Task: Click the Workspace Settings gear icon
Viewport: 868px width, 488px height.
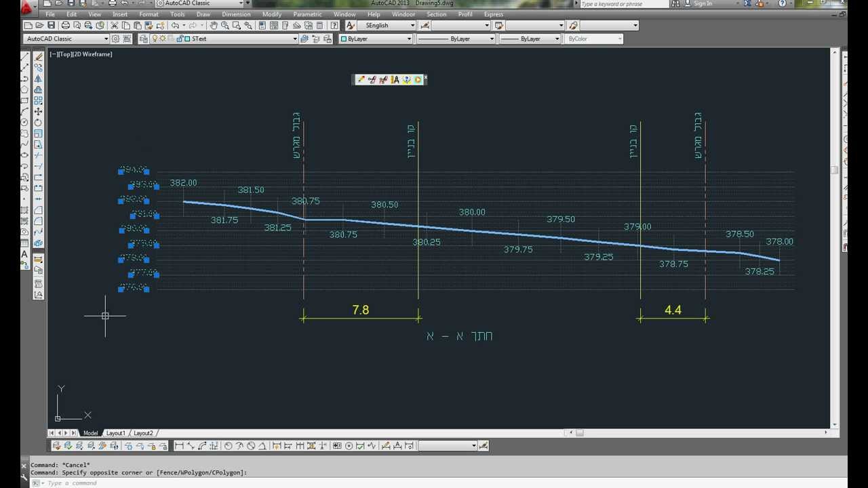Action: click(x=115, y=39)
